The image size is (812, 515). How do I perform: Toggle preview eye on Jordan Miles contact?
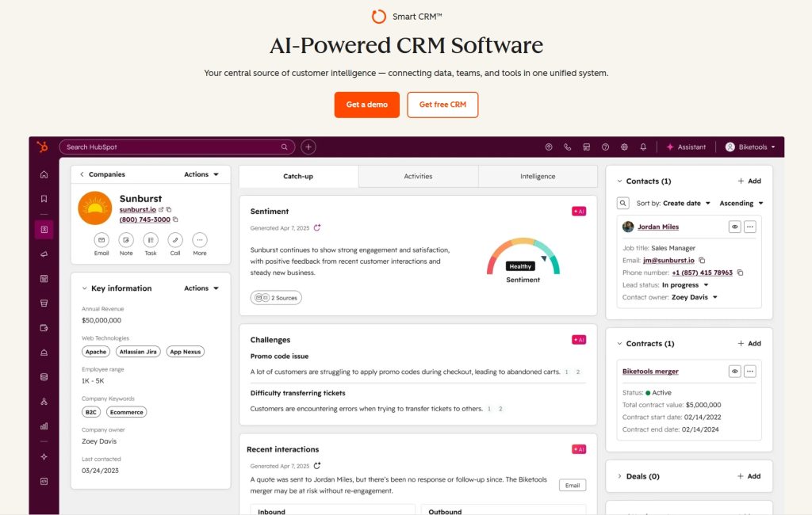tap(734, 227)
